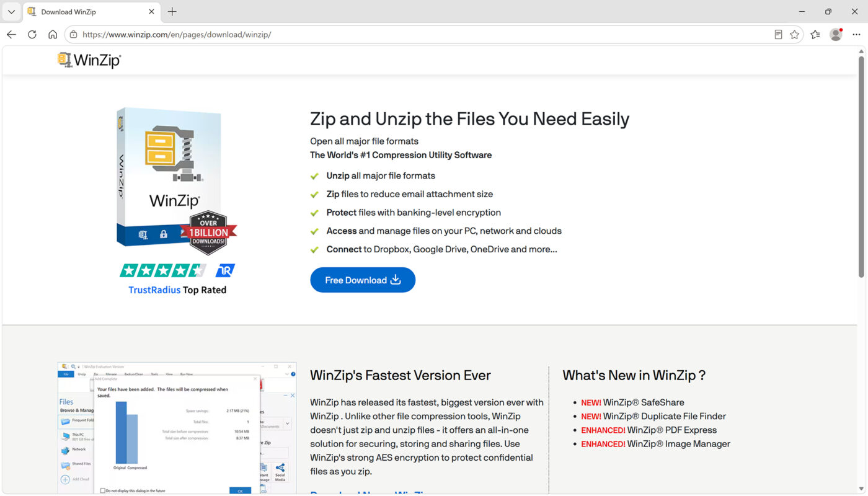Click the "What's New in WinZip ?" heading
This screenshot has height=496, width=868.
634,375
